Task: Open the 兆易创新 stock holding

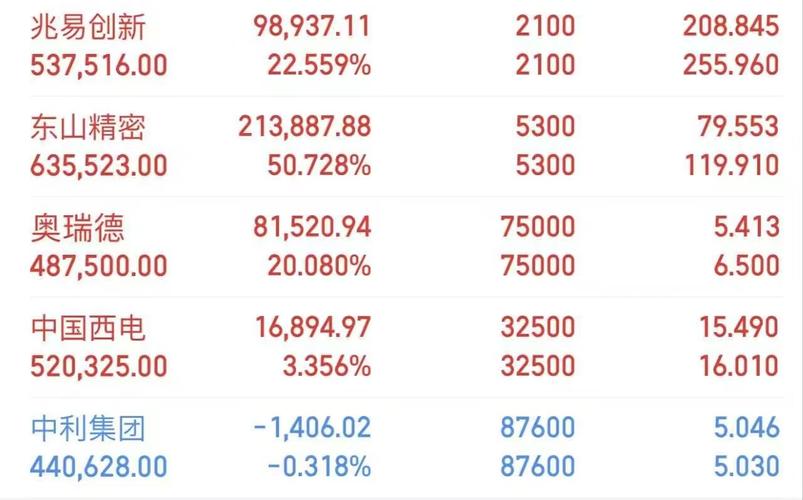Action: point(407,46)
